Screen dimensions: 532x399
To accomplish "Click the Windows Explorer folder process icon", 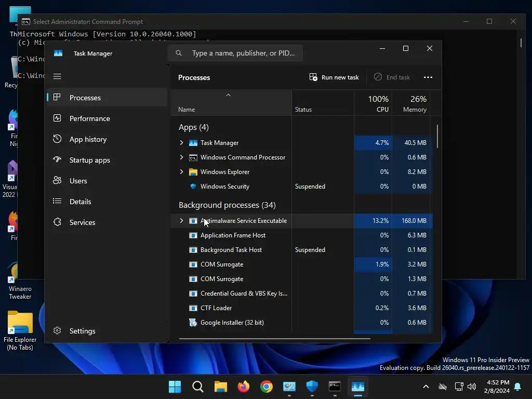I will coord(193,171).
